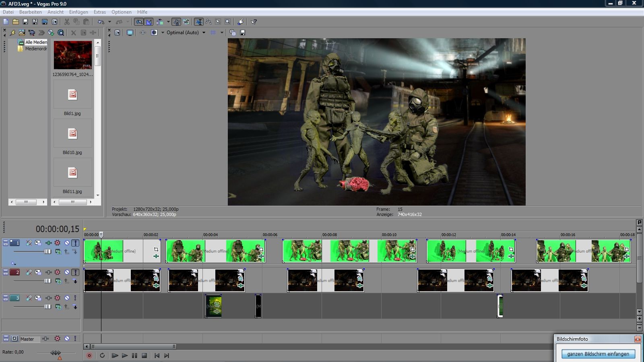Click the record button in transport bar
644x362 pixels.
click(89, 356)
